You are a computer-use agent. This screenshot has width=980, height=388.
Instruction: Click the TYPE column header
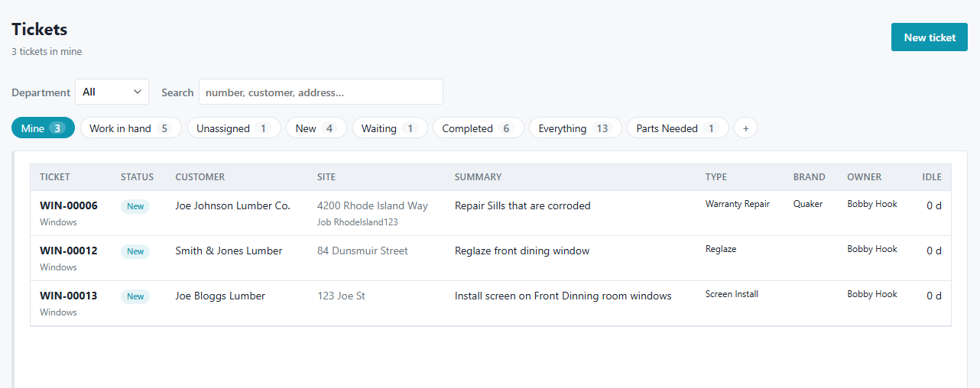[x=716, y=176]
